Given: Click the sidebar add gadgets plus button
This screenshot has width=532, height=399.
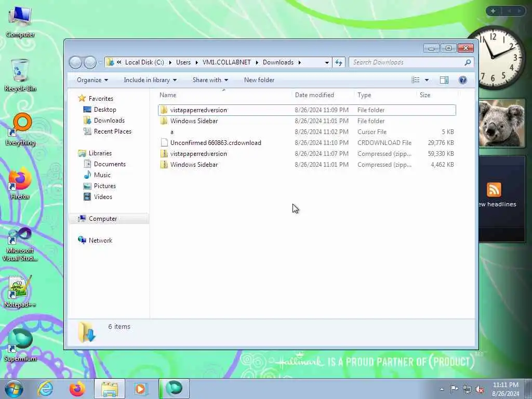Looking at the screenshot, I should tap(493, 11).
